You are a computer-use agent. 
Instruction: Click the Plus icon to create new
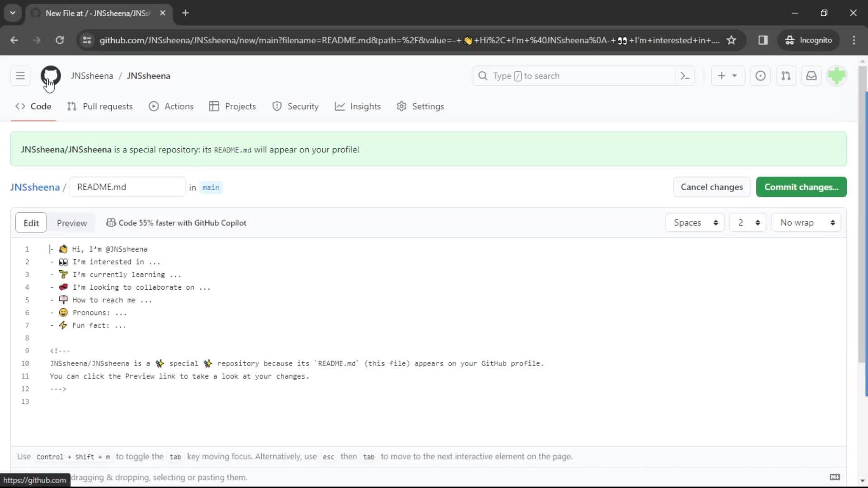(x=722, y=75)
